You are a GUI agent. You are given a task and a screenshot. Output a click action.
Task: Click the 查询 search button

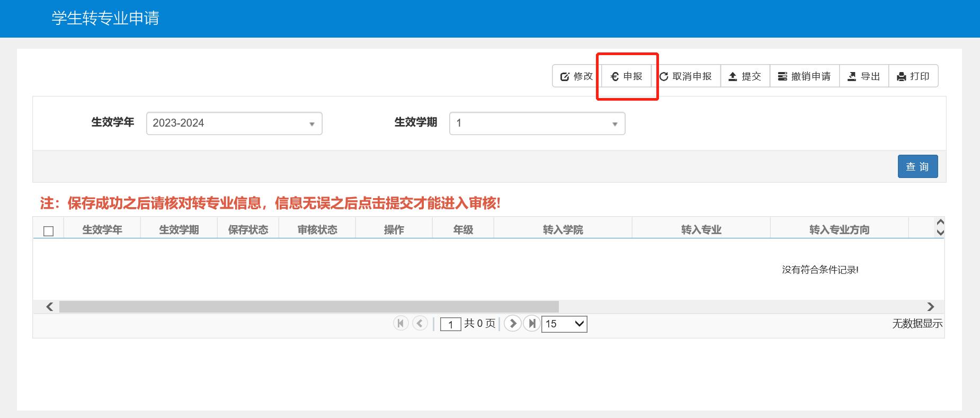tap(917, 166)
